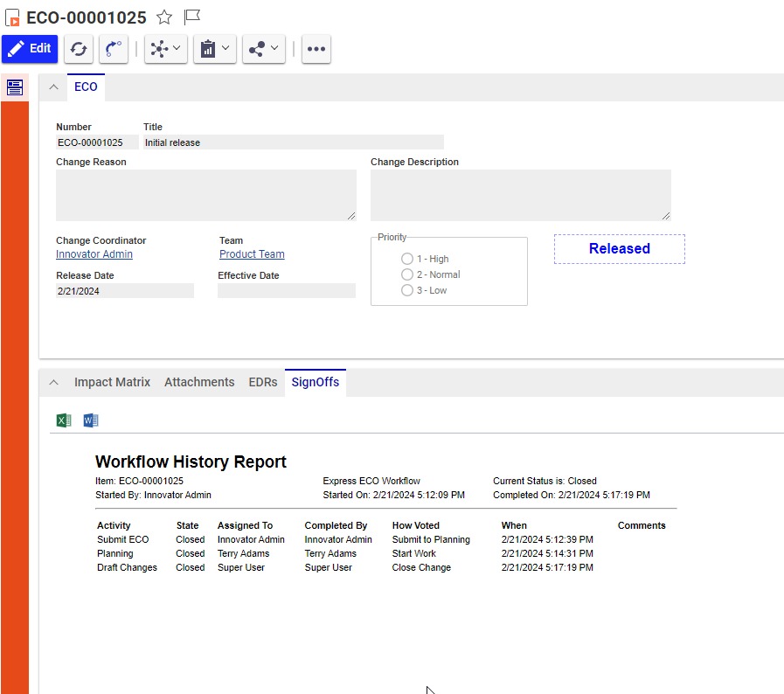Select the SignOffs tab

[x=316, y=383]
